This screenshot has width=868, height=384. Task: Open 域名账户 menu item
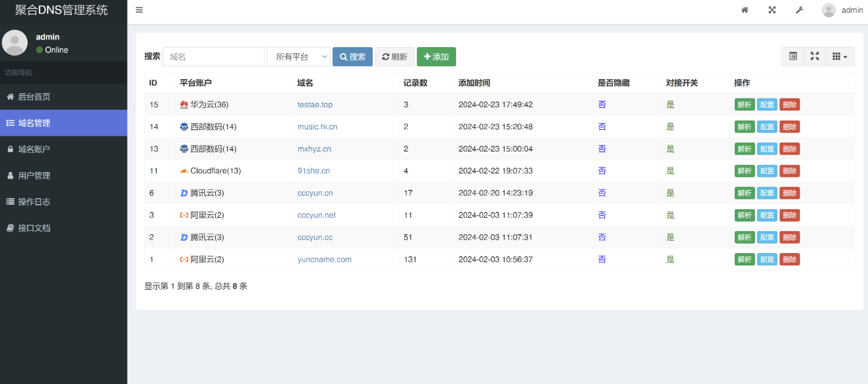click(64, 149)
